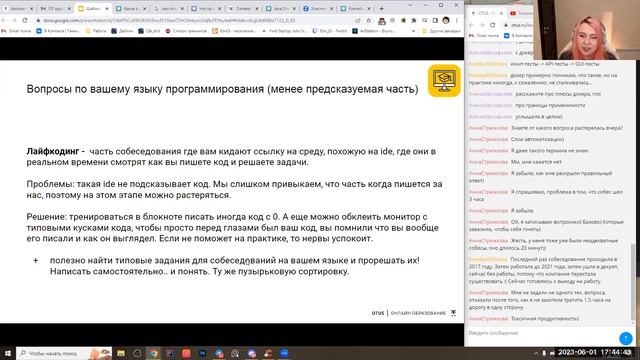Toggle the Chrome side panel icon
The width and height of the screenshot is (640, 360).
click(435, 20)
